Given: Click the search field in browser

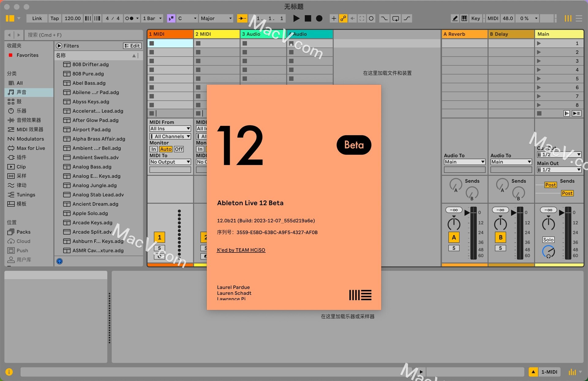Looking at the screenshot, I should click(x=83, y=35).
